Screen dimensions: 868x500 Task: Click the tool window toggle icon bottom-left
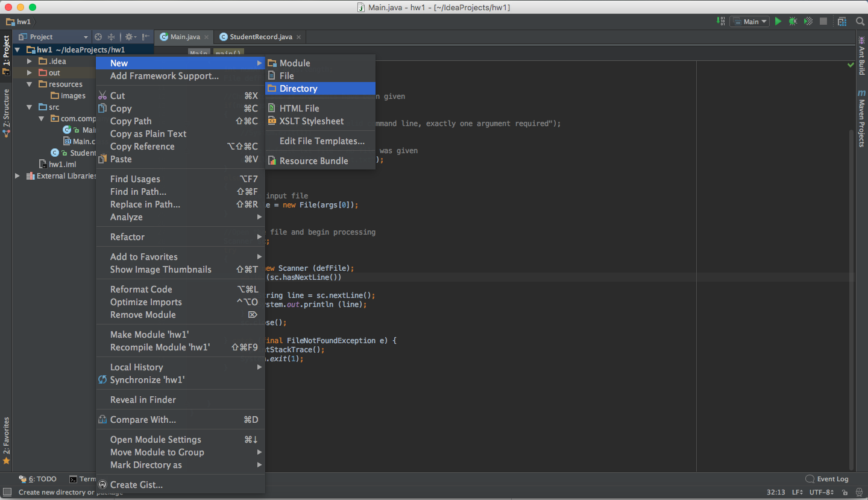7,492
